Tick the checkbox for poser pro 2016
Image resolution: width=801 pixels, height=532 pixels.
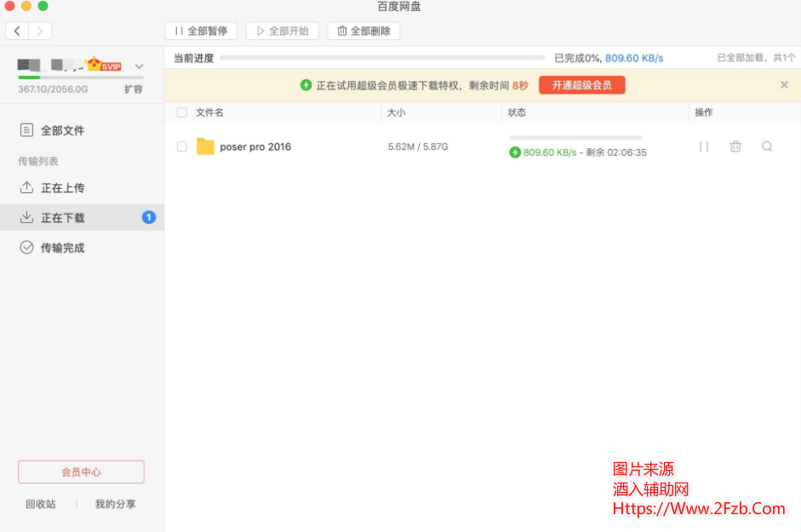point(181,146)
